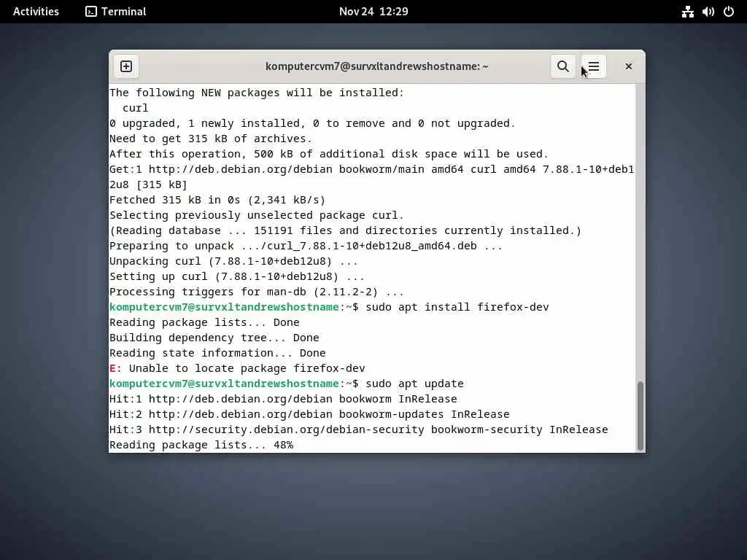Click the scrollbar track above the thumb
This screenshot has height=560, width=747.
[640, 233]
